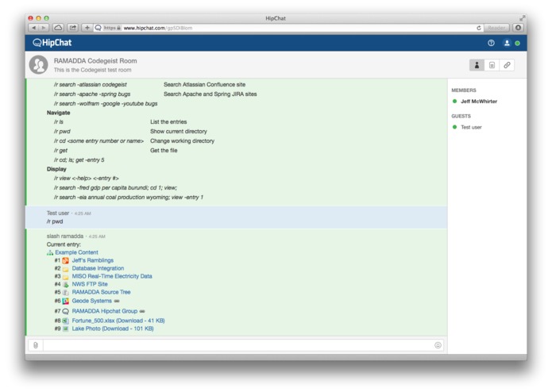Open Database Integration link
Viewport: 552px width, 392px height.
tap(98, 268)
